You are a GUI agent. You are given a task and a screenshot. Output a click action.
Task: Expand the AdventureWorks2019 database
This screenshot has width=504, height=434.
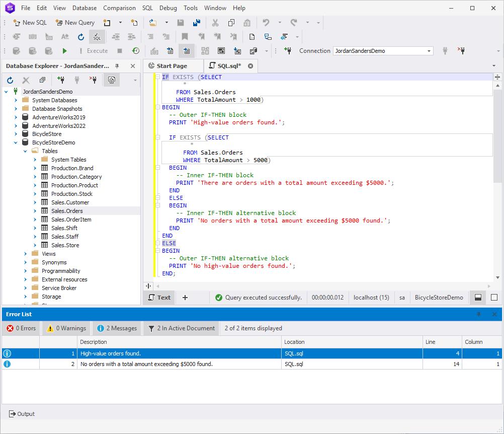[x=16, y=117]
